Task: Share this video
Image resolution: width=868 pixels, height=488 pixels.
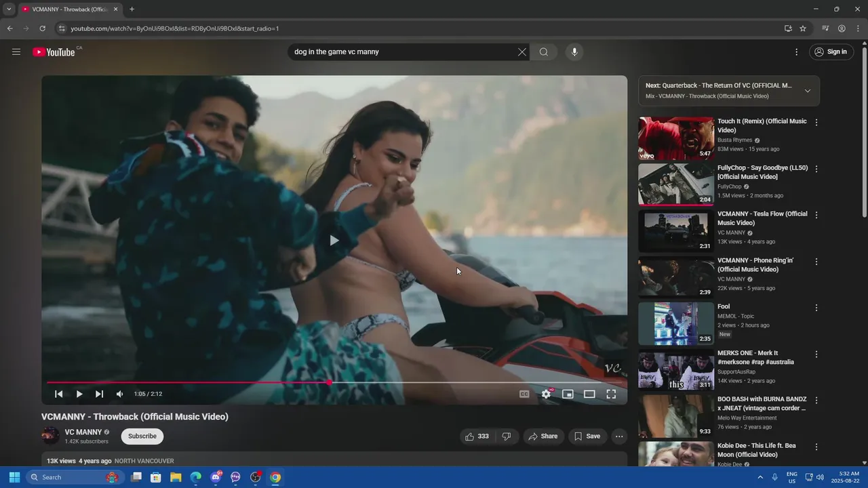Action: pyautogui.click(x=543, y=436)
